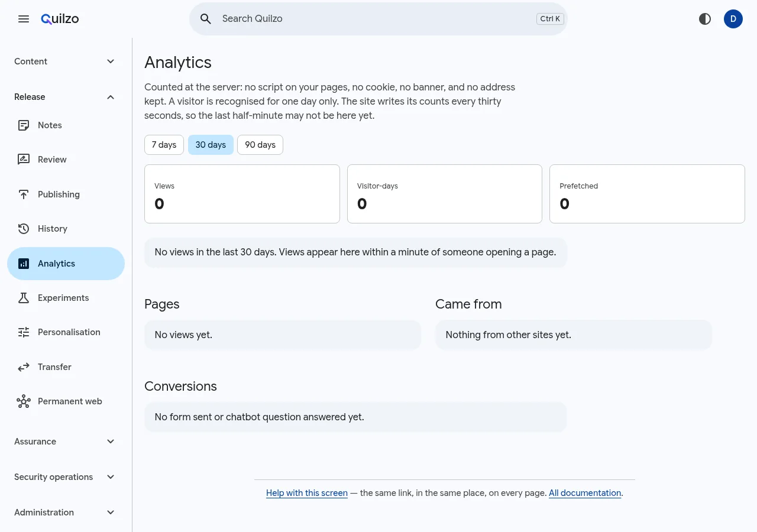Go to Personalisation
The width and height of the screenshot is (757, 532).
coord(66,332)
